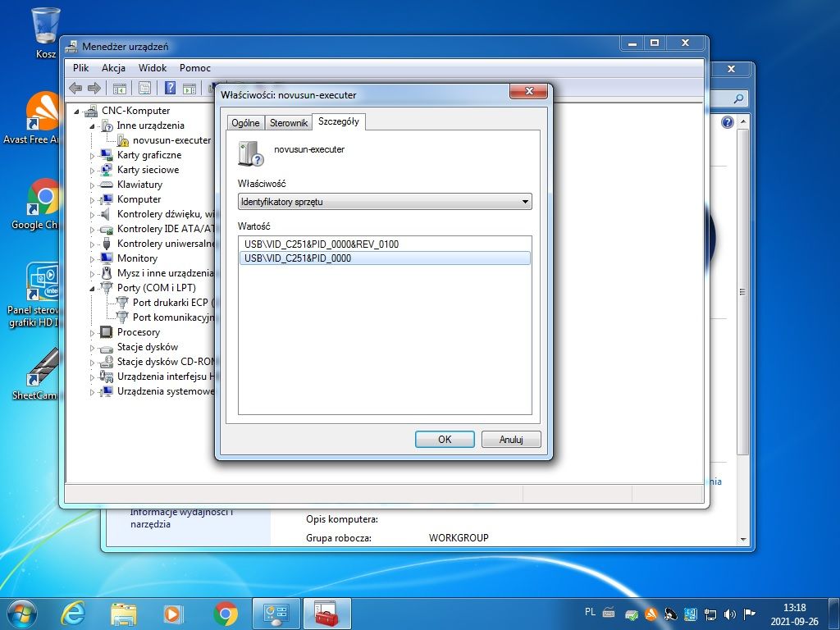Image resolution: width=840 pixels, height=630 pixels.
Task: Open the volume speaker tray icon
Action: point(729,614)
